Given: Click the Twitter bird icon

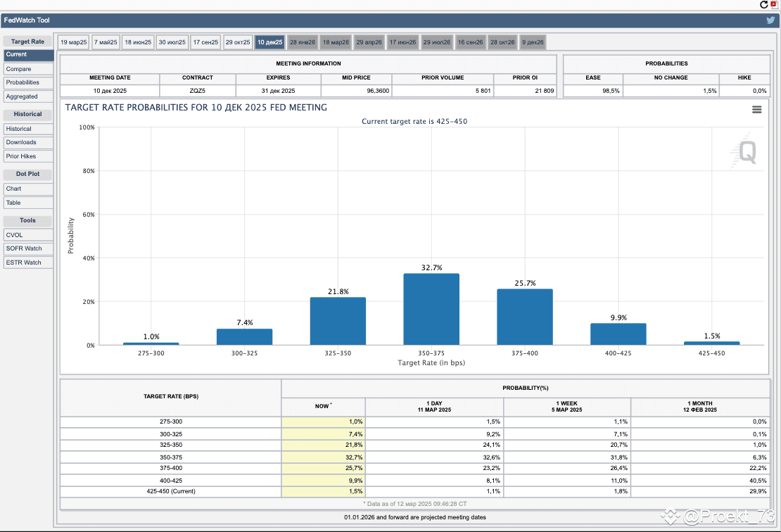Looking at the screenshot, I should pyautogui.click(x=770, y=20).
